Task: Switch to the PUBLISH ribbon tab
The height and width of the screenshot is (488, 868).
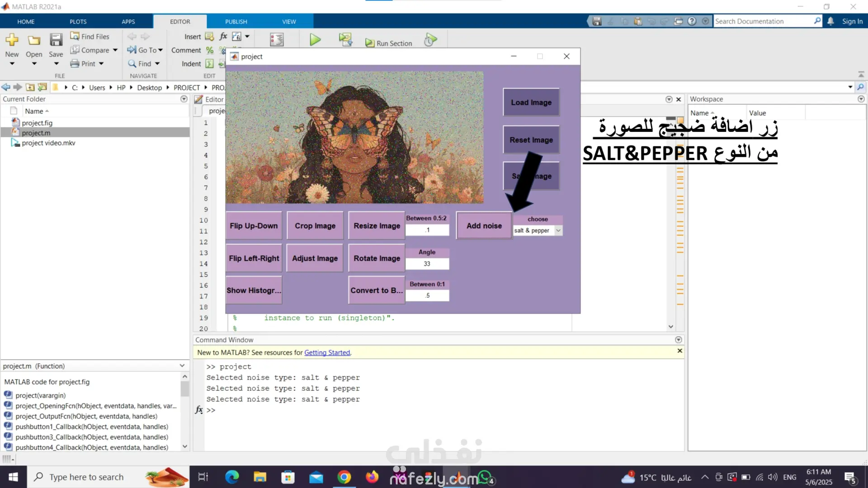Action: click(236, 21)
